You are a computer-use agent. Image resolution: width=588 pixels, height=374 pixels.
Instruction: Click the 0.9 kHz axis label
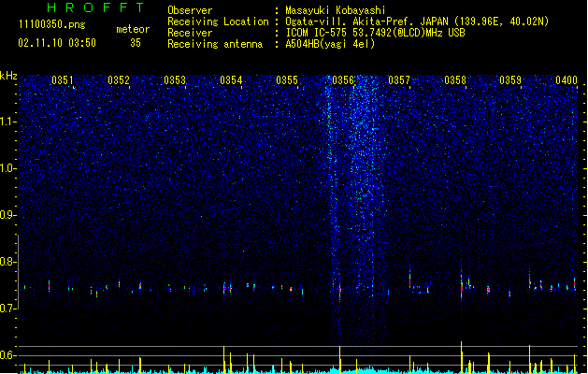[8, 215]
